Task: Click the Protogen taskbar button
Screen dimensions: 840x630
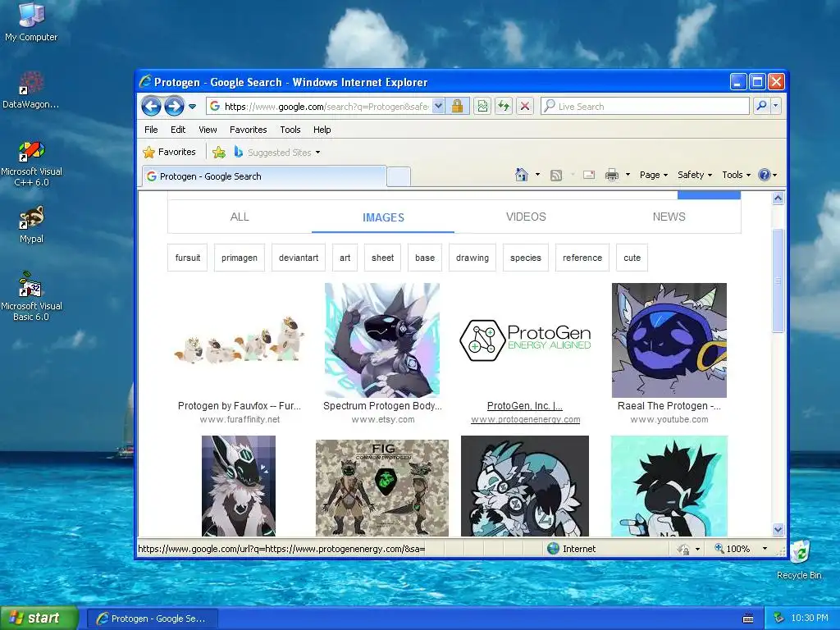Action: coord(153,619)
